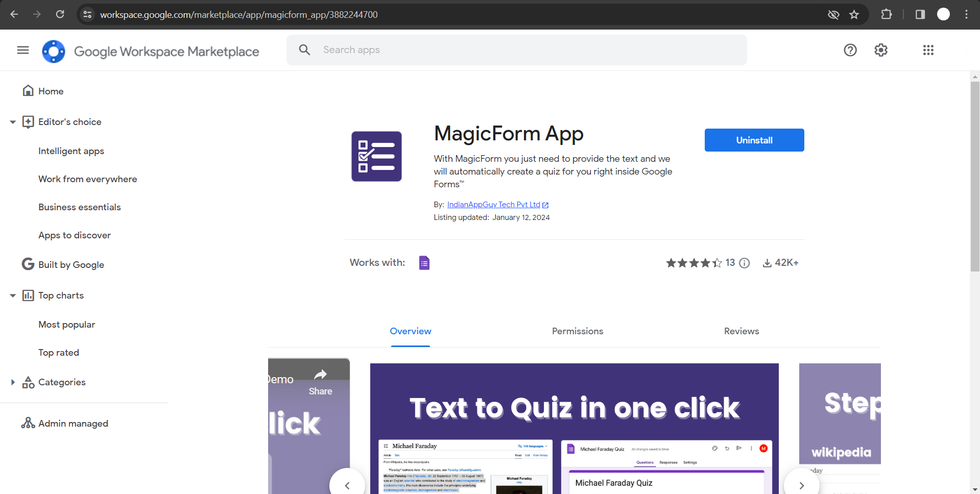Click the star rating display

tap(694, 263)
